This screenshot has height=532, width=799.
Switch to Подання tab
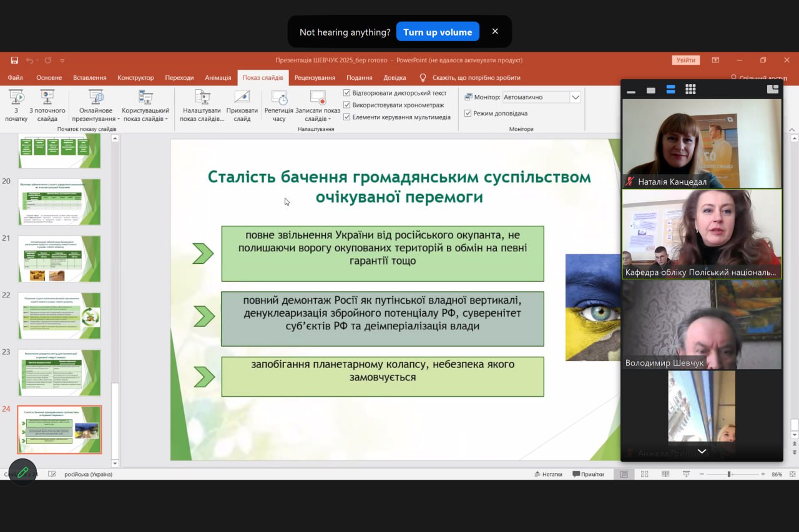(360, 77)
